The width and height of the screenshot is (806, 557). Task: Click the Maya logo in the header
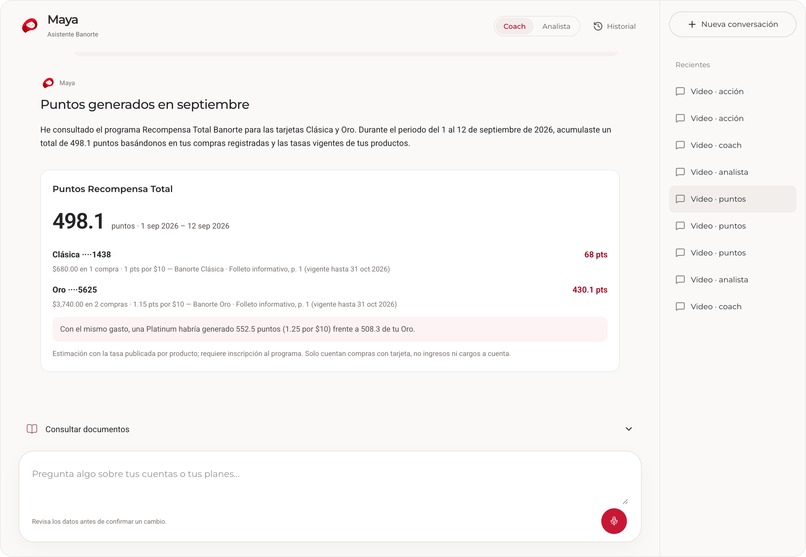[x=30, y=25]
